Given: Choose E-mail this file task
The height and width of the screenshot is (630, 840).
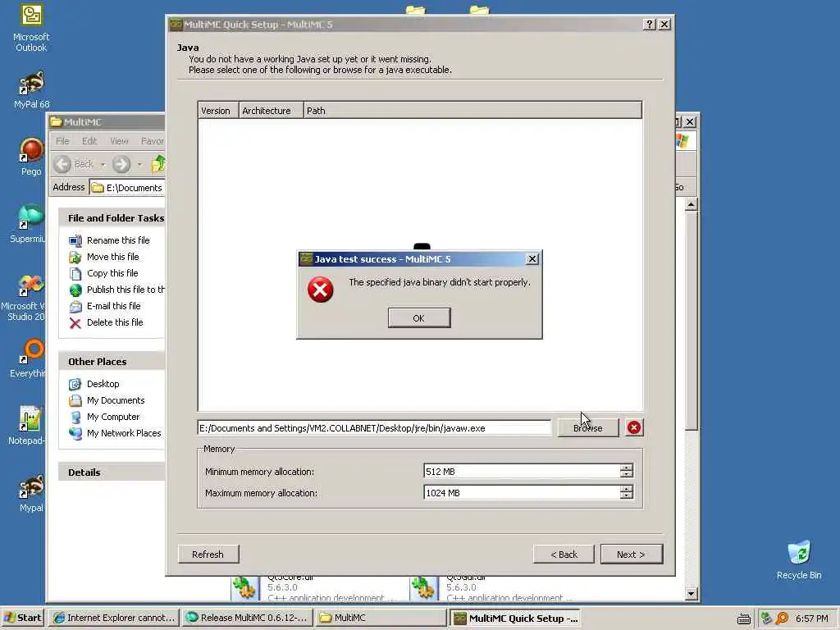Looking at the screenshot, I should 113,306.
